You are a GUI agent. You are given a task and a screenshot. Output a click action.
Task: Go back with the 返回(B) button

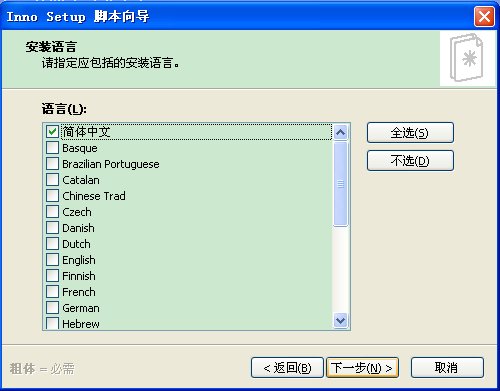click(287, 368)
